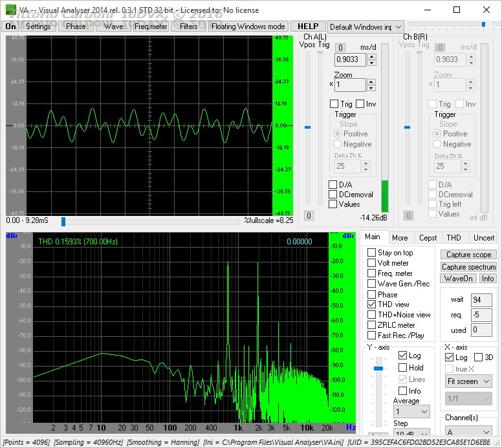Click the input level slider at top right
This screenshot has width=502, height=448.
(483, 25)
